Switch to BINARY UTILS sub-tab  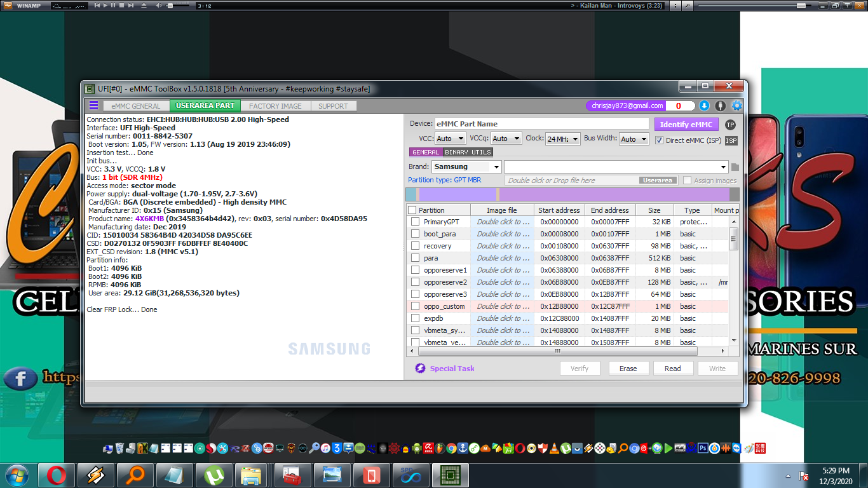click(468, 152)
